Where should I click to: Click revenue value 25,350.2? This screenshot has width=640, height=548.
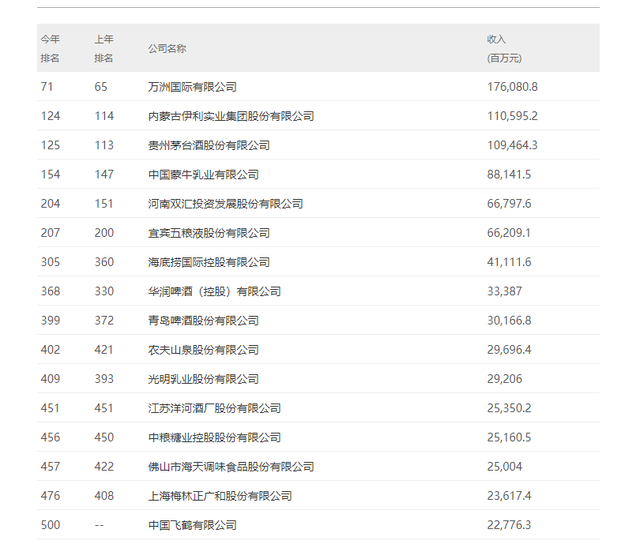509,408
